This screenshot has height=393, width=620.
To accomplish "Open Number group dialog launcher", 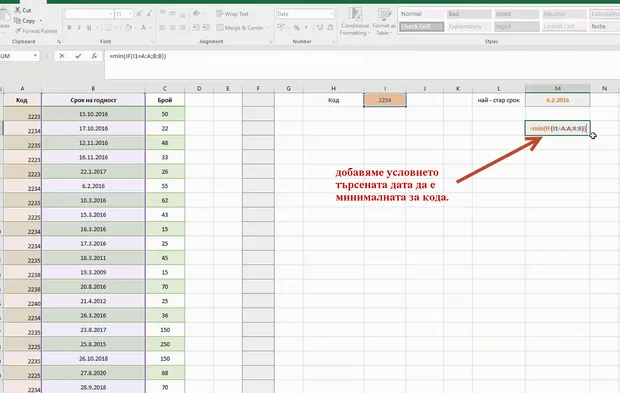I will point(333,42).
